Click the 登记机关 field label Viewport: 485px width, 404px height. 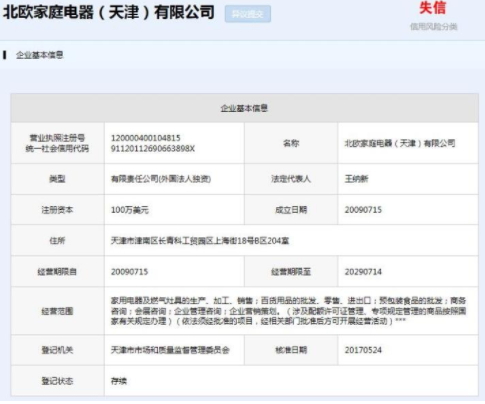click(57, 350)
